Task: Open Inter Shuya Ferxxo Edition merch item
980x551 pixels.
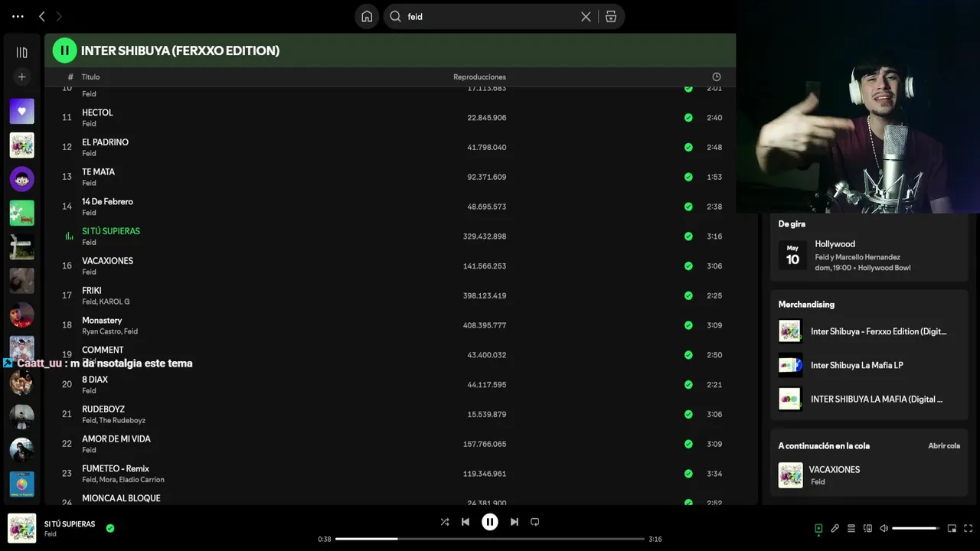Action: (x=869, y=331)
